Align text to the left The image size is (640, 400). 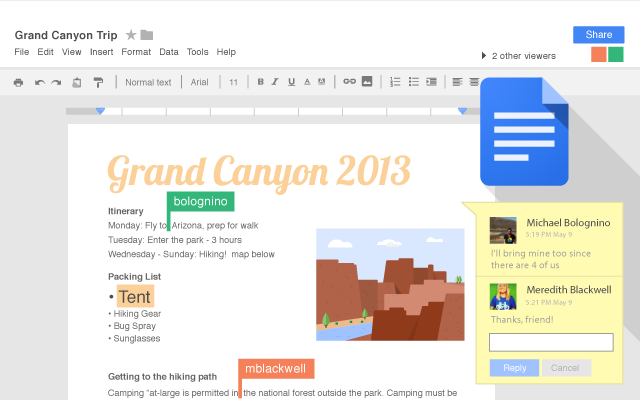pos(457,82)
